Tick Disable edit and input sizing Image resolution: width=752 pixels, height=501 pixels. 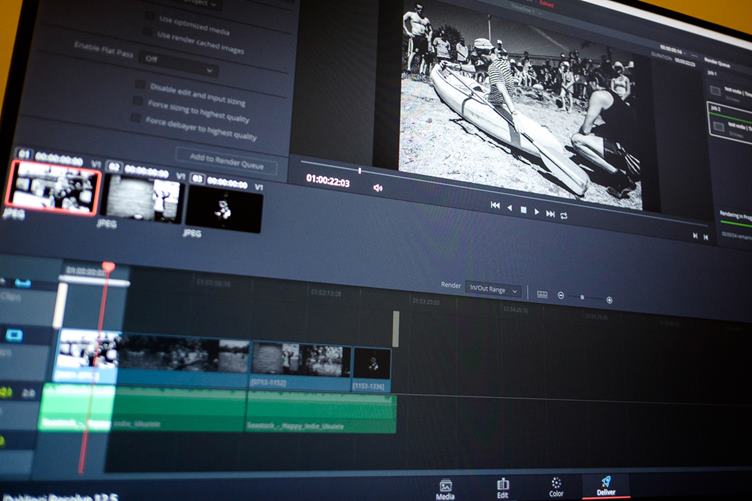140,84
